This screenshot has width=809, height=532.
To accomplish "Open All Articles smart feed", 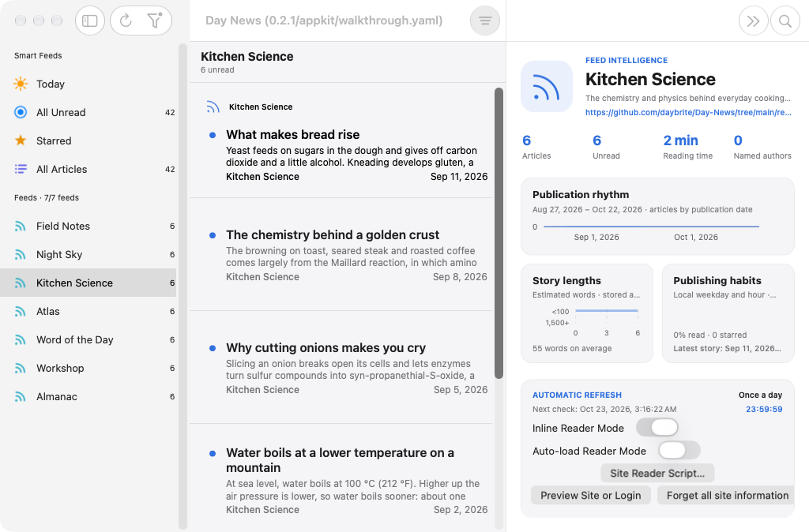I will [x=88, y=169].
